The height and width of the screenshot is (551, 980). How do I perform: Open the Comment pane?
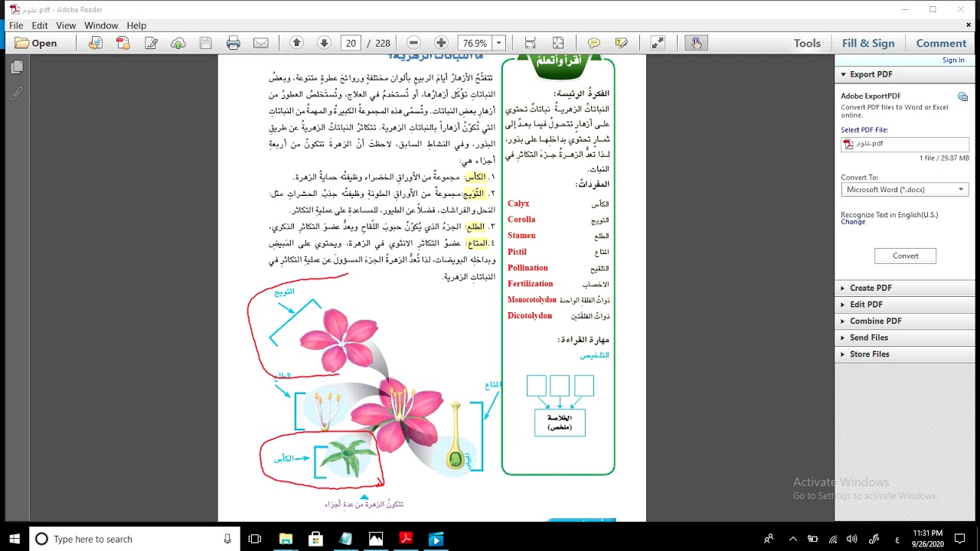tap(941, 43)
